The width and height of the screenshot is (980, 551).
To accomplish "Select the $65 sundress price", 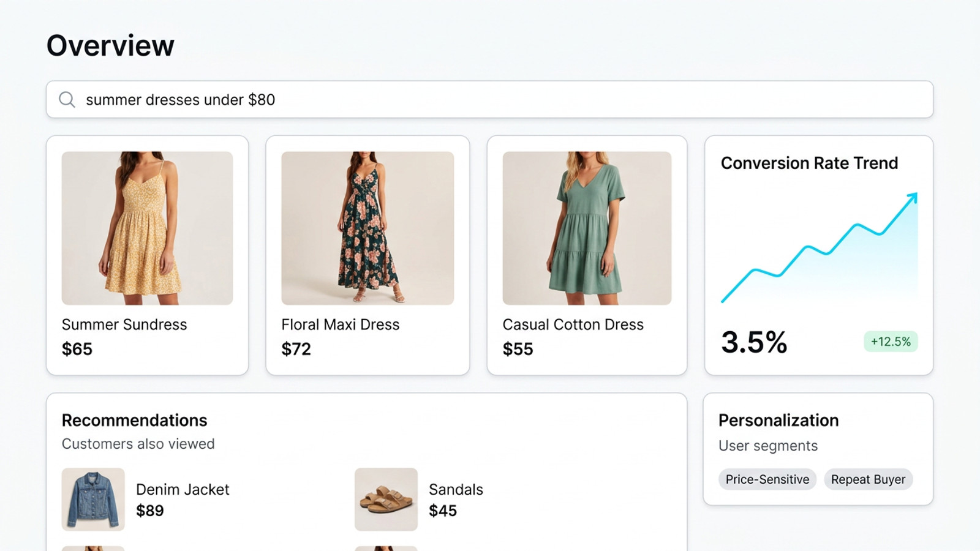I will tap(77, 349).
